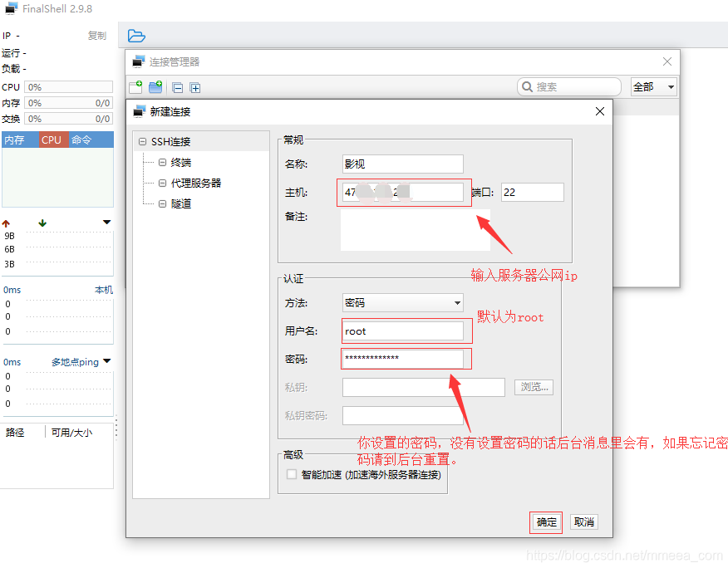This screenshot has width=728, height=568.
Task: Click the red upload arrow icon
Action: point(7,223)
